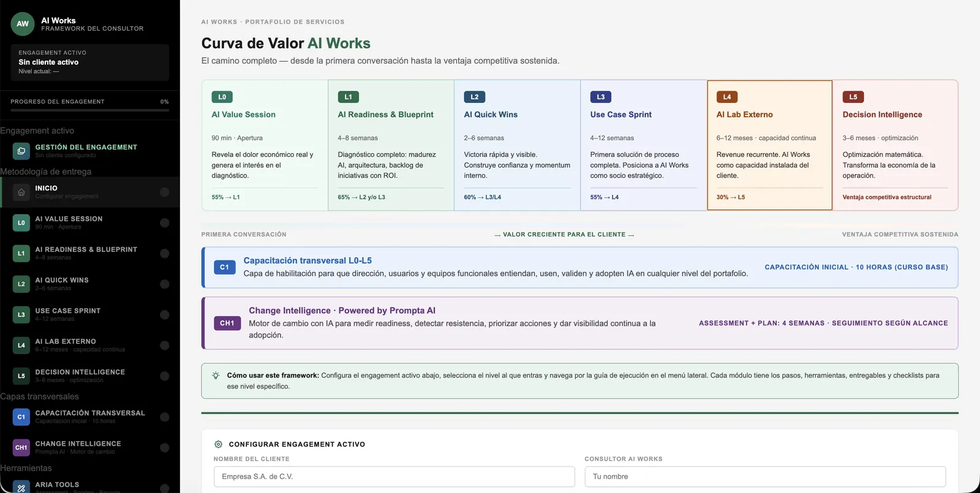Click the L1 sidebar badge icon
The width and height of the screenshot is (980, 493).
(21, 254)
